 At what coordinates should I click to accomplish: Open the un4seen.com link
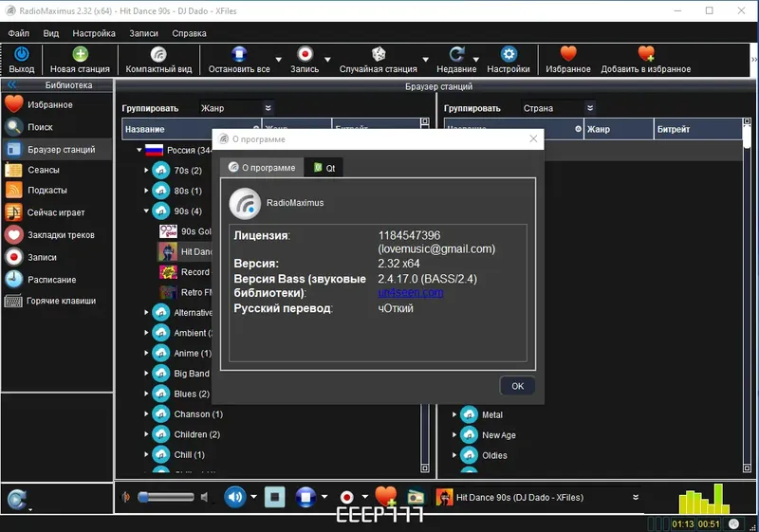pyautogui.click(x=410, y=293)
